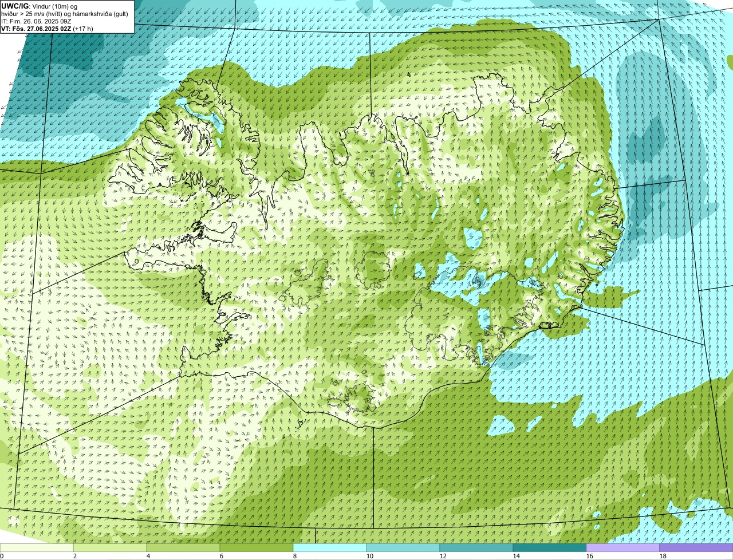Screen dimensions: 733x560
Task: Click the '16' label on the color scale
Action: 590,556
